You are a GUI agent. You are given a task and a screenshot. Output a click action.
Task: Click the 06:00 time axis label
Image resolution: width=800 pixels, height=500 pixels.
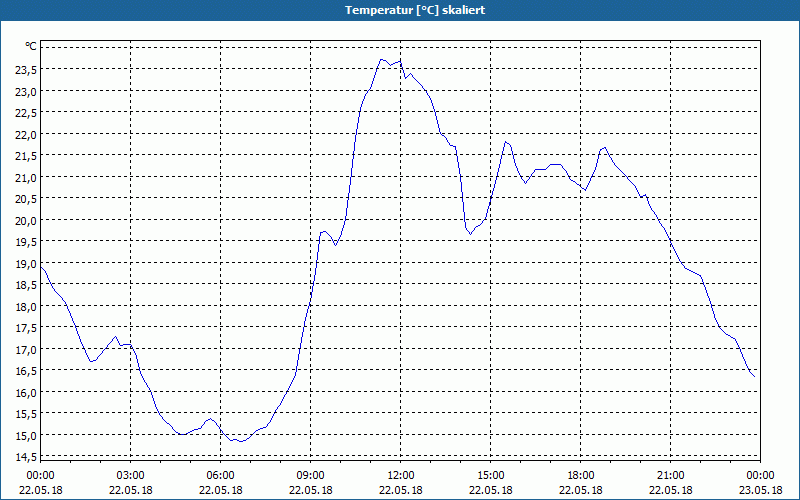click(x=220, y=476)
